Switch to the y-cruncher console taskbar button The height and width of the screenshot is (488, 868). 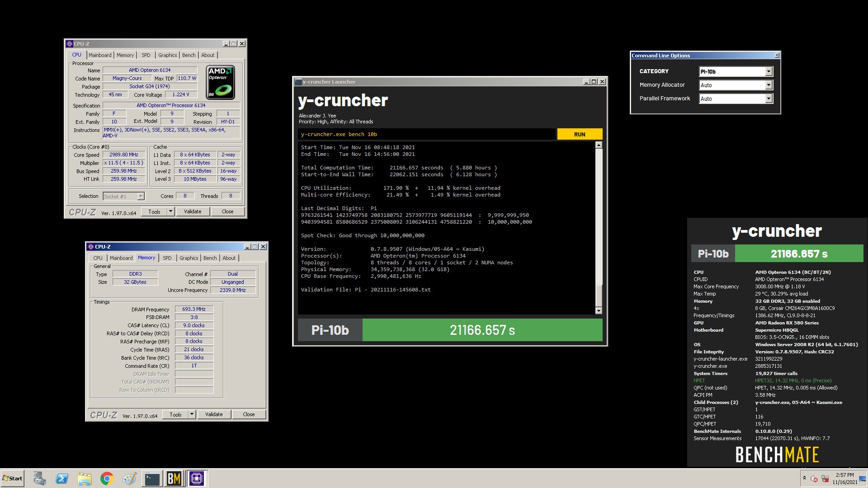pos(152,479)
